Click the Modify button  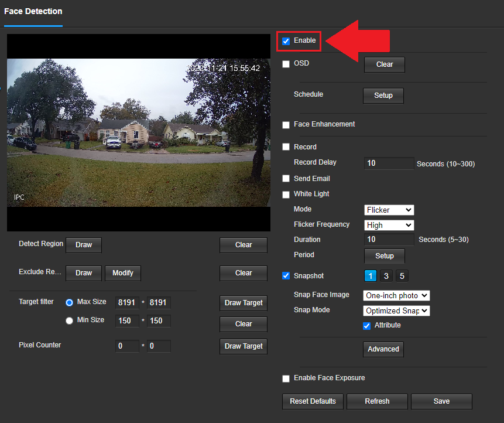tap(123, 273)
